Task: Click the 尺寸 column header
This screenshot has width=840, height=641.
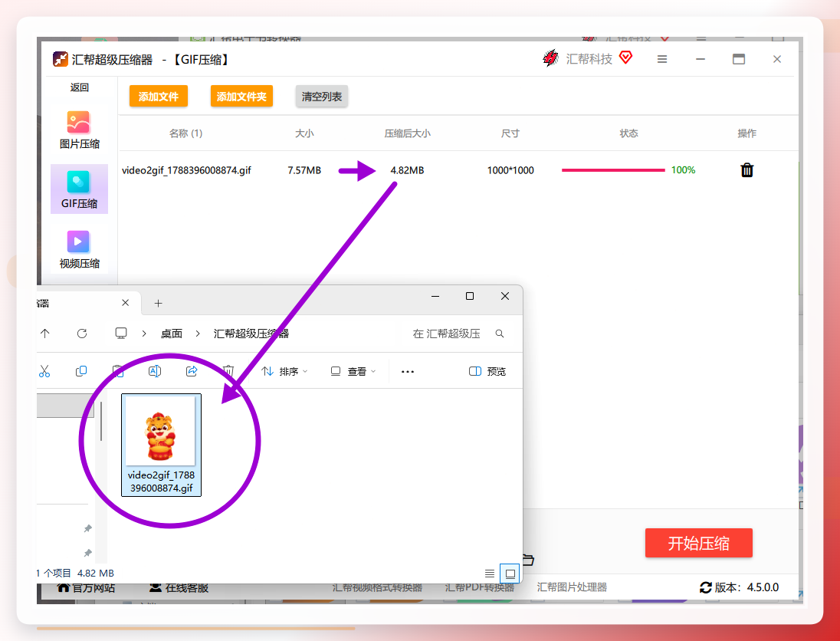Action: 510,133
